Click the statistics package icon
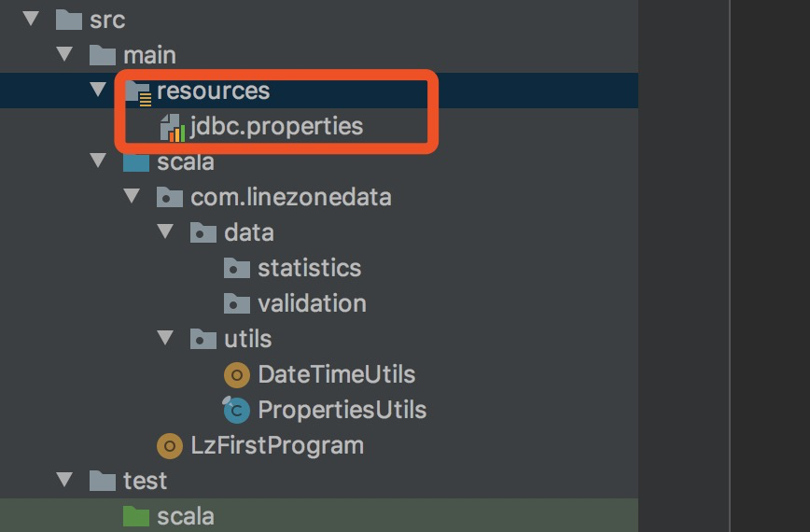The width and height of the screenshot is (810, 532). pos(237,269)
